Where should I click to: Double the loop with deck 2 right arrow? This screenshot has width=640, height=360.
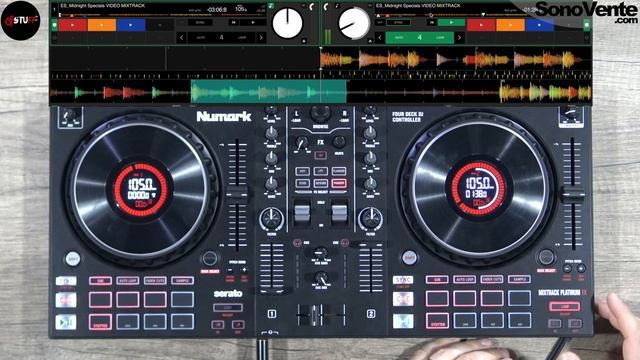[x=460, y=38]
